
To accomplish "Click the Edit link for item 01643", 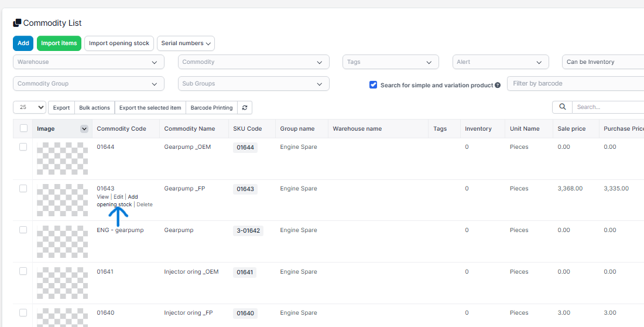I will tap(118, 197).
